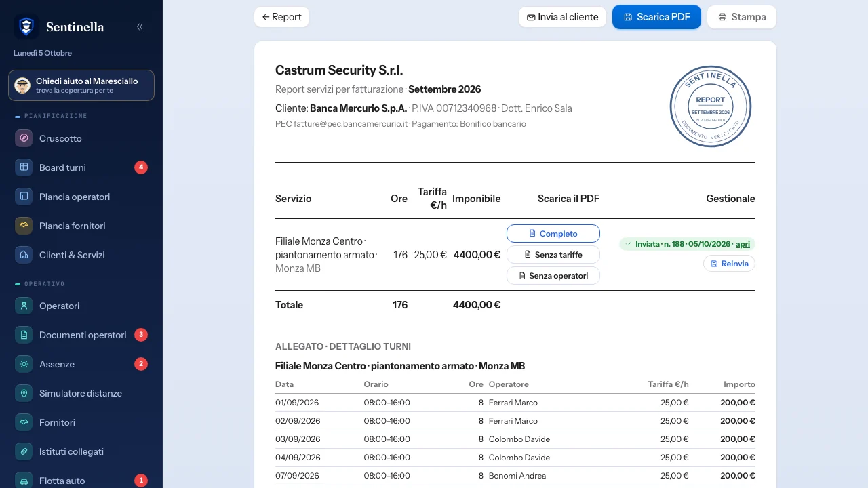Viewport: 868px width, 488px height.
Task: Click Chiedi aiuto al Maresciallo card
Action: pos(81,85)
